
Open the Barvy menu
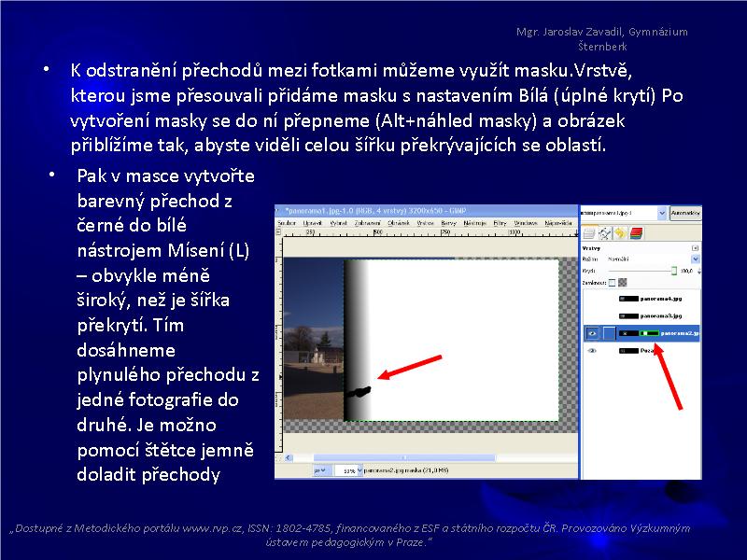click(448, 223)
